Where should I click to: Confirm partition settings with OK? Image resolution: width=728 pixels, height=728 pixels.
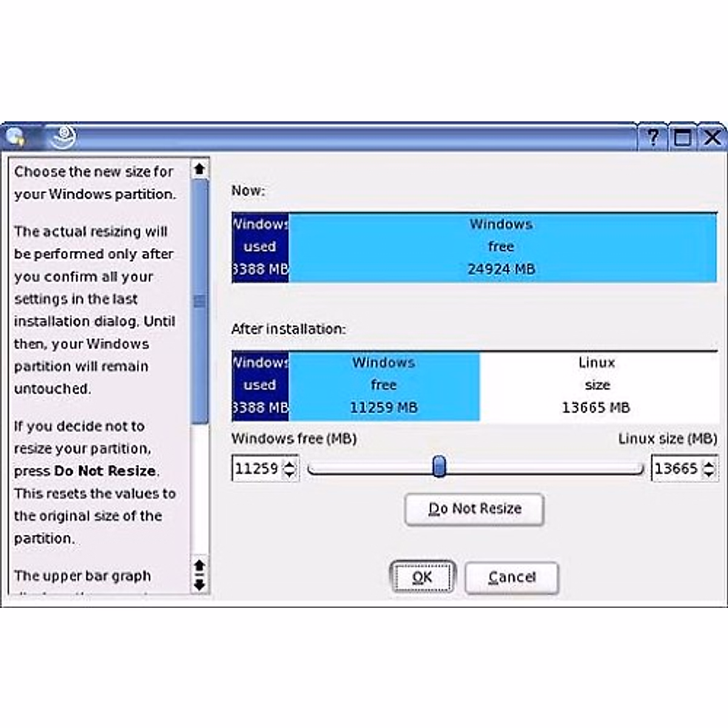[x=422, y=577]
